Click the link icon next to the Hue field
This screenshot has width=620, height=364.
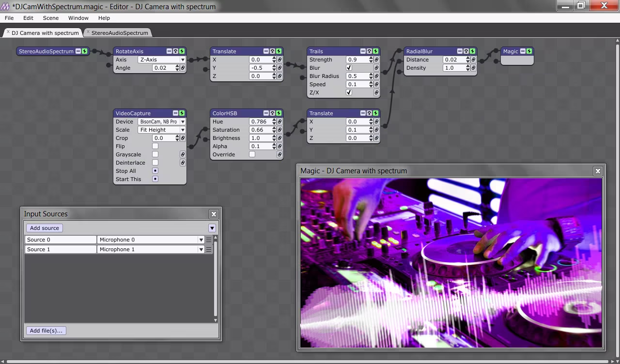pyautogui.click(x=279, y=121)
